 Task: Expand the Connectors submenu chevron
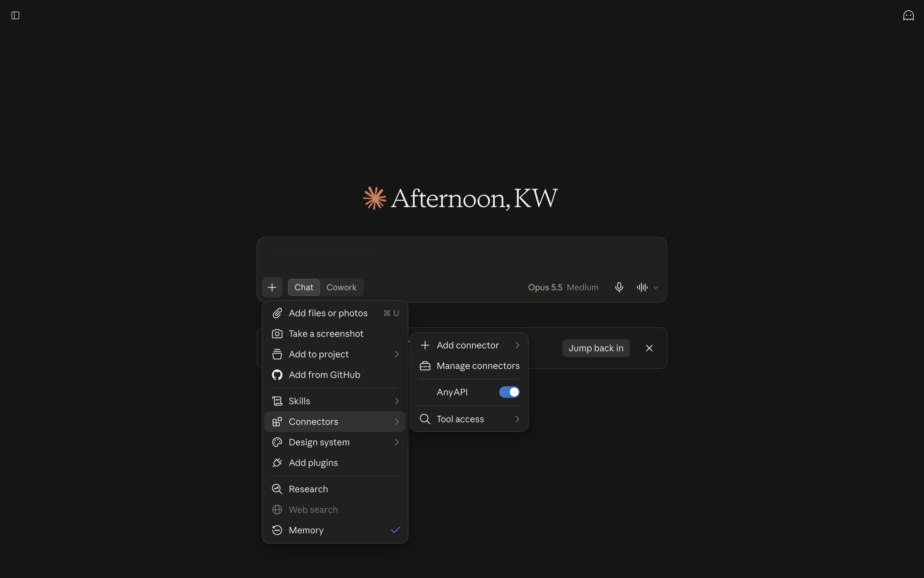(397, 422)
